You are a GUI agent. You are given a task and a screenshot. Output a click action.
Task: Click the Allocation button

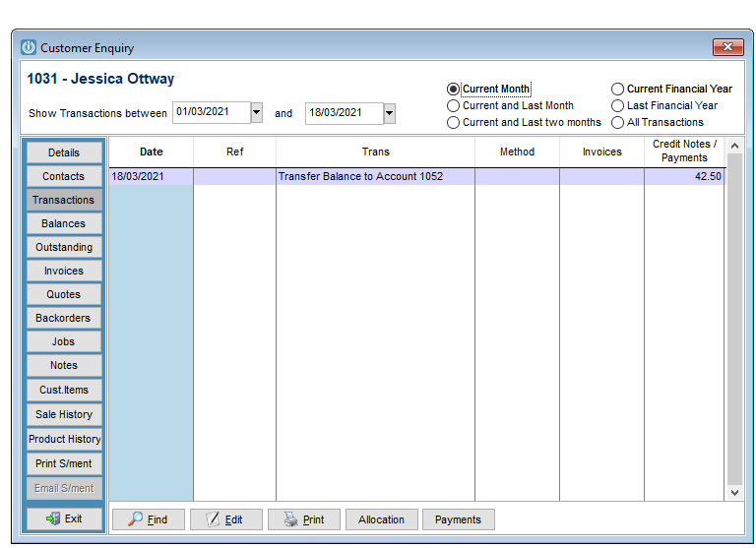coord(381,519)
